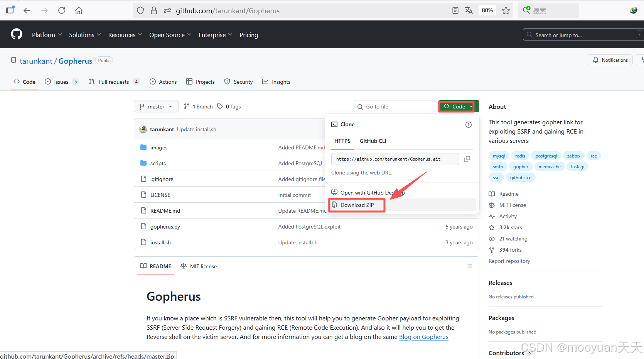Go back using the browser back arrow
644x359 pixels.
tap(27, 10)
